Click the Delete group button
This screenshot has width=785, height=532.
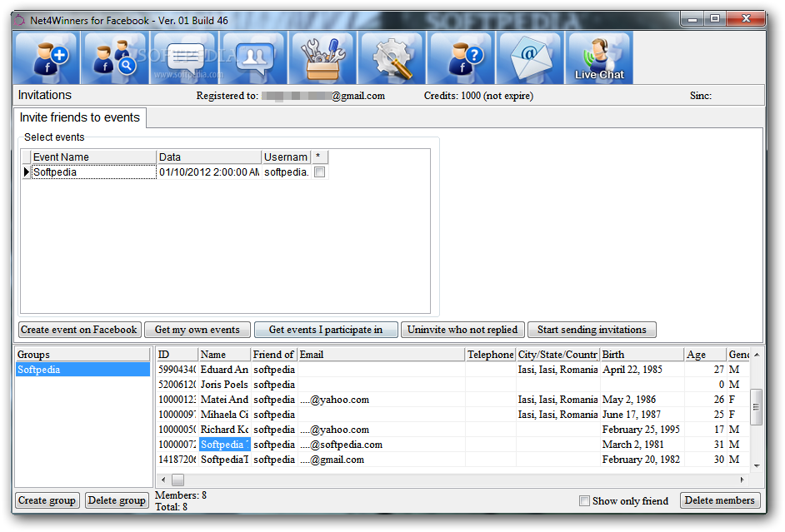click(117, 500)
